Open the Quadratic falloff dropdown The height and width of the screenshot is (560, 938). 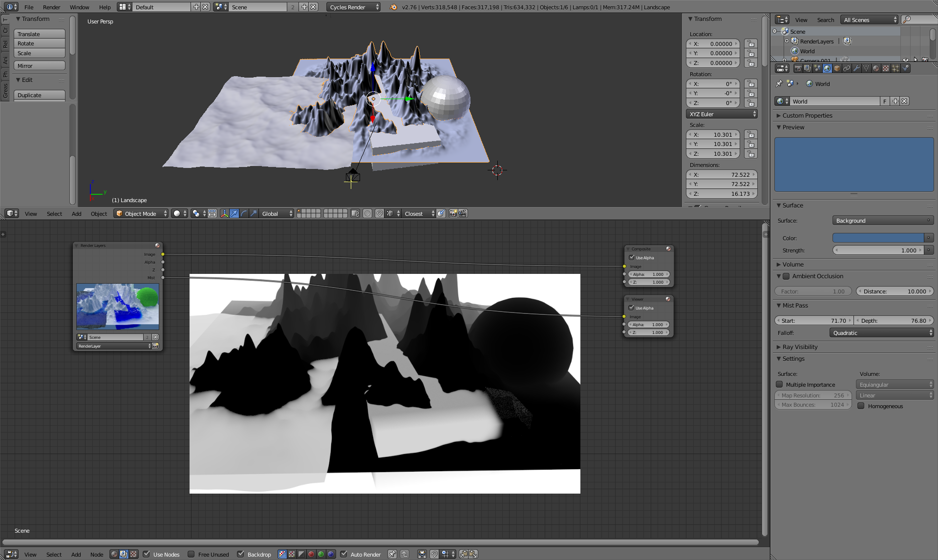pyautogui.click(x=881, y=332)
